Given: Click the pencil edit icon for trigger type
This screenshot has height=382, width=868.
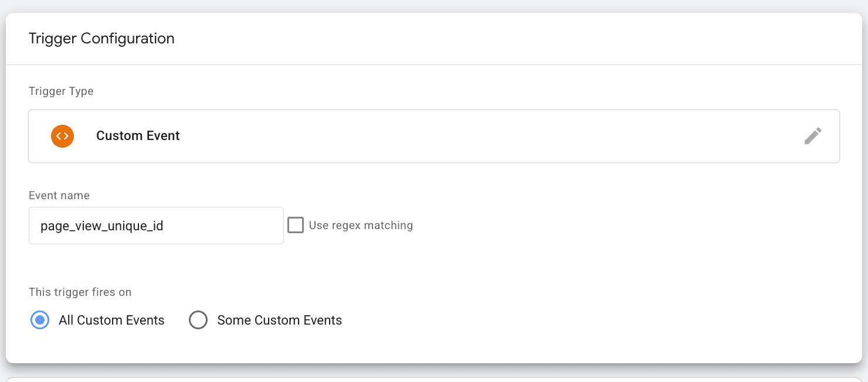Looking at the screenshot, I should point(812,136).
